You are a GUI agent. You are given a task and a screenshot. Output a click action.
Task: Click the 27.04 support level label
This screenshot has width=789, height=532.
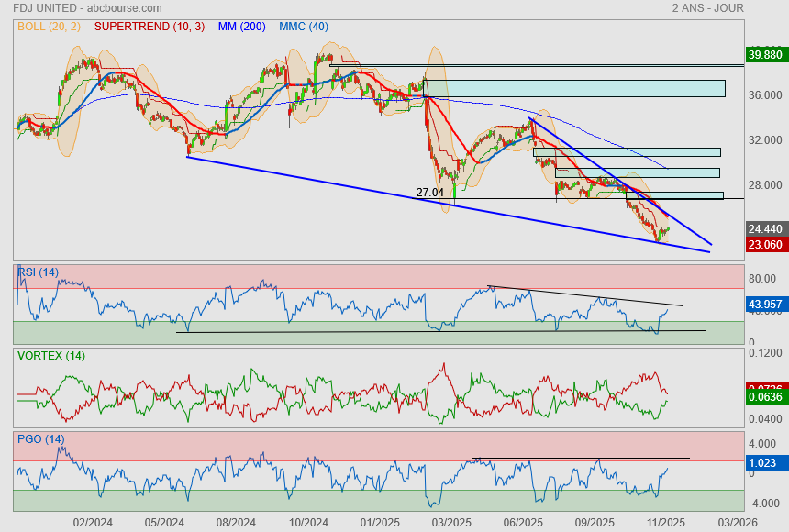coord(429,193)
